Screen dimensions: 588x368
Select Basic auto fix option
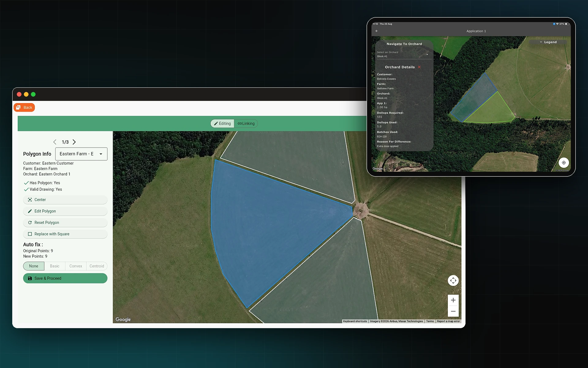coord(55,266)
